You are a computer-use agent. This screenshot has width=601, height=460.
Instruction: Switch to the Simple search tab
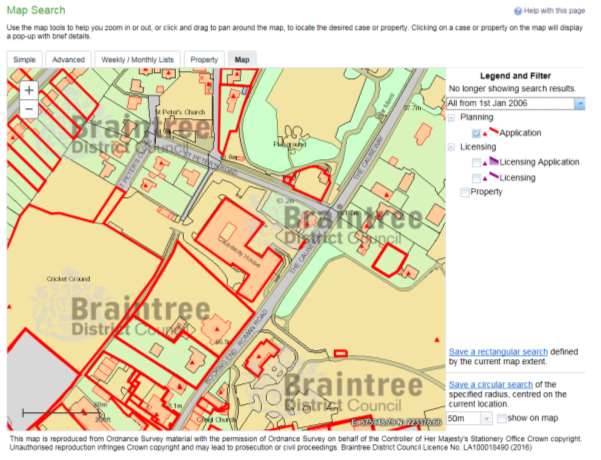[25, 59]
